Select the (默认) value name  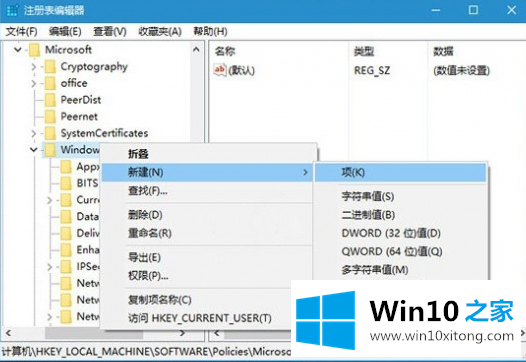tap(242, 70)
